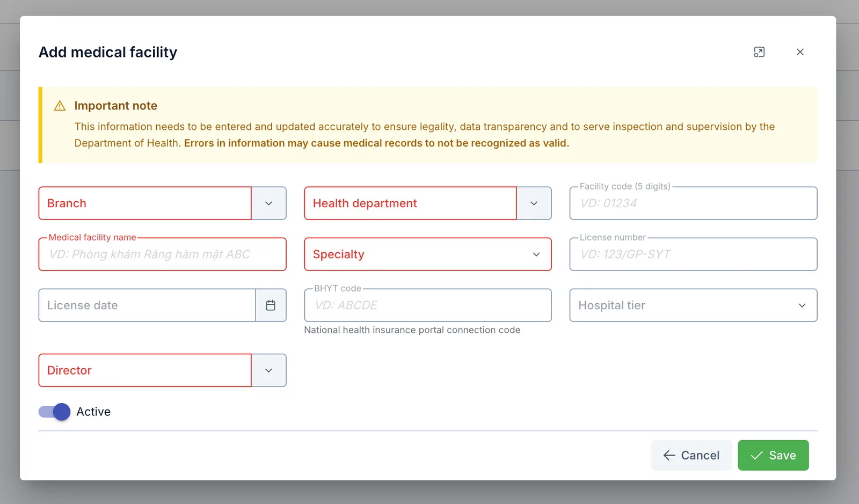Focus the Medical facility name field
Image resolution: width=859 pixels, height=504 pixels.
click(x=162, y=254)
